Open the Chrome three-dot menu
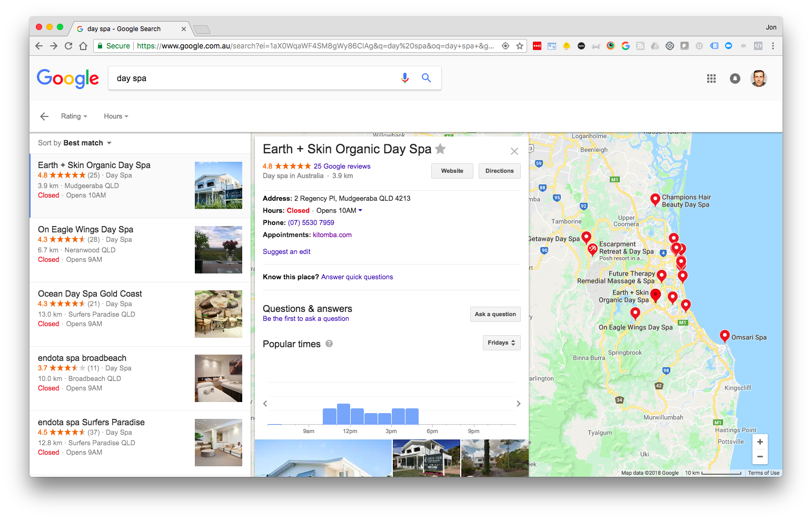812x519 pixels. click(x=773, y=46)
